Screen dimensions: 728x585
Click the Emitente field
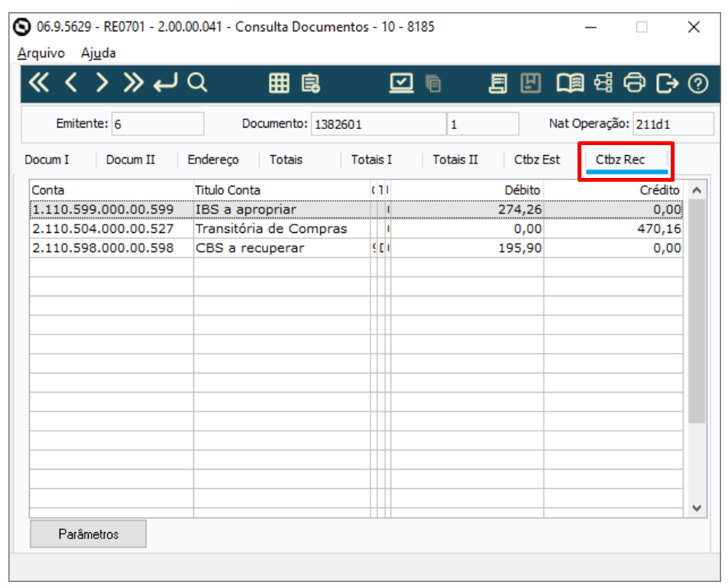pyautogui.click(x=158, y=124)
